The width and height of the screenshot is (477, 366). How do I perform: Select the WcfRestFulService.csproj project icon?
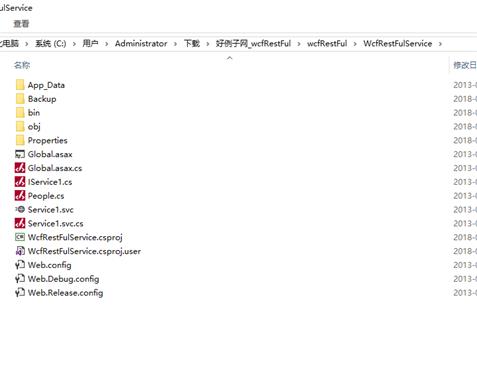(20, 237)
